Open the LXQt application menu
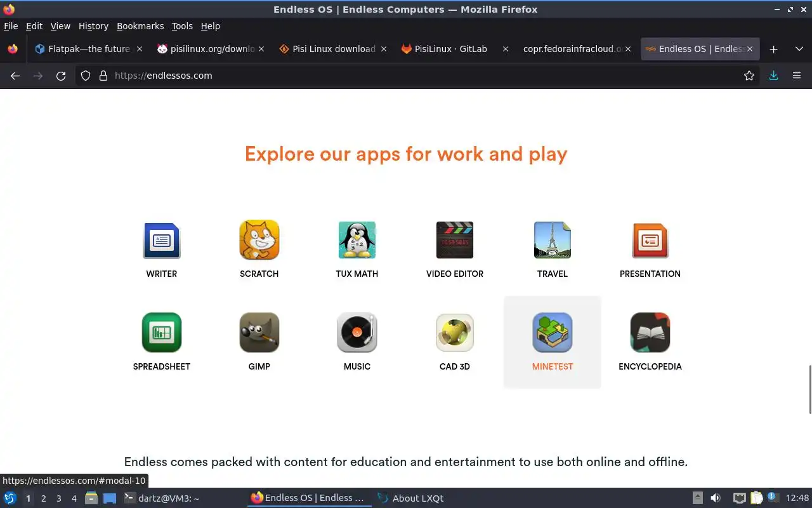 click(x=10, y=498)
